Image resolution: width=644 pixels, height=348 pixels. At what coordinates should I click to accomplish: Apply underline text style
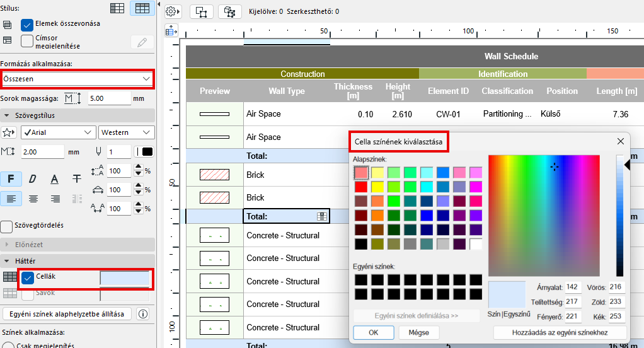(x=55, y=179)
